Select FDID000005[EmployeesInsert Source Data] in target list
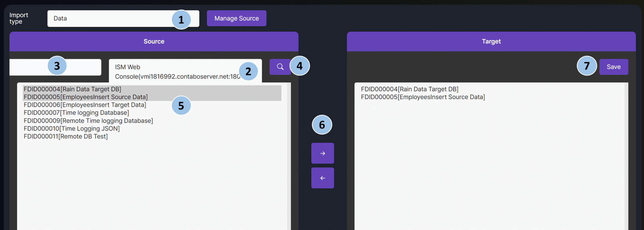644x230 pixels. tap(423, 97)
